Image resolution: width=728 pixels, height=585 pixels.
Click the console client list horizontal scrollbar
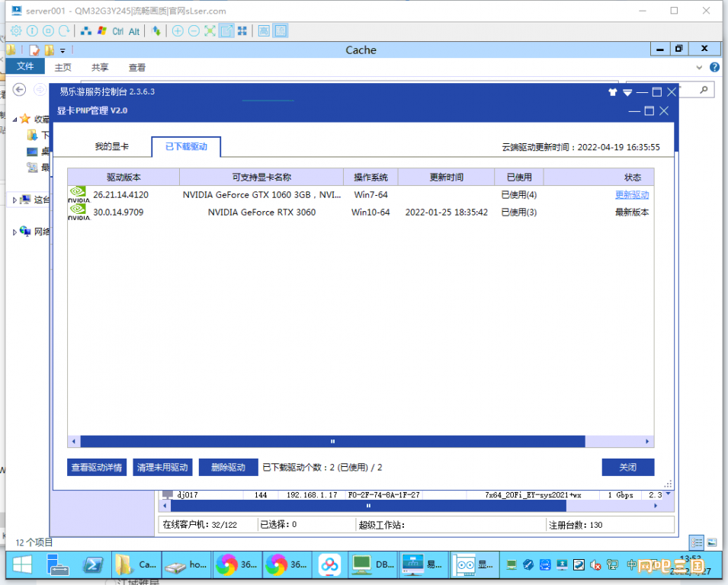tap(368, 506)
